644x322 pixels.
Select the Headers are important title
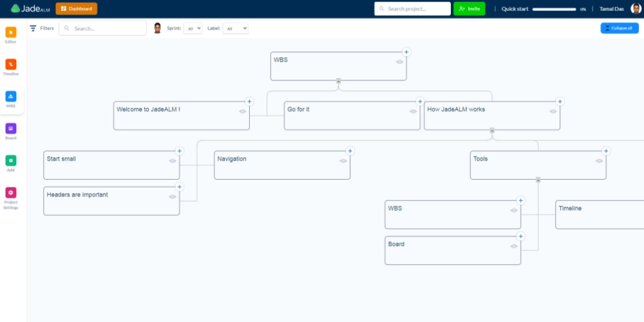(77, 194)
